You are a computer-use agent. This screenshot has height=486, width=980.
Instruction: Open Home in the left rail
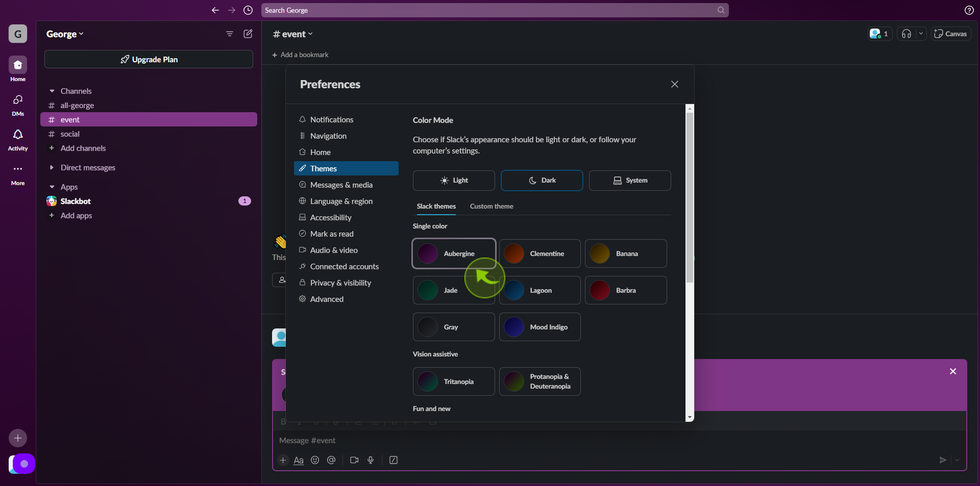pos(18,69)
